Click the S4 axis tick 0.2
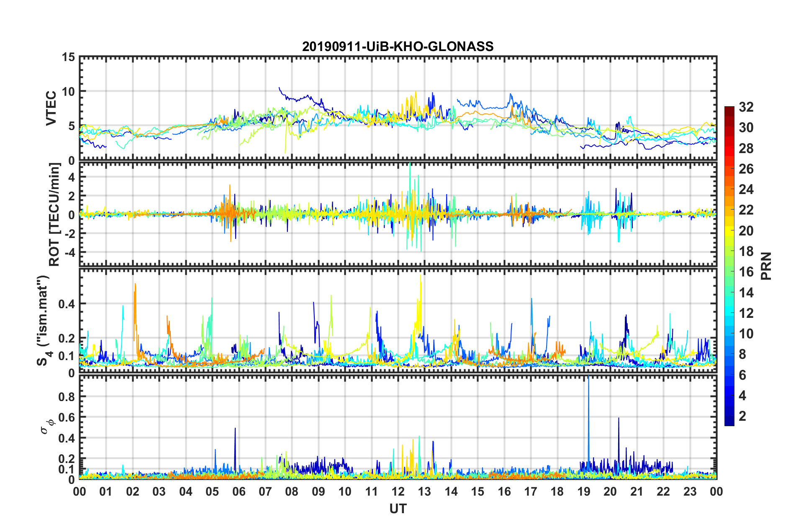Image resolution: width=796 pixels, height=532 pixels. [x=67, y=338]
